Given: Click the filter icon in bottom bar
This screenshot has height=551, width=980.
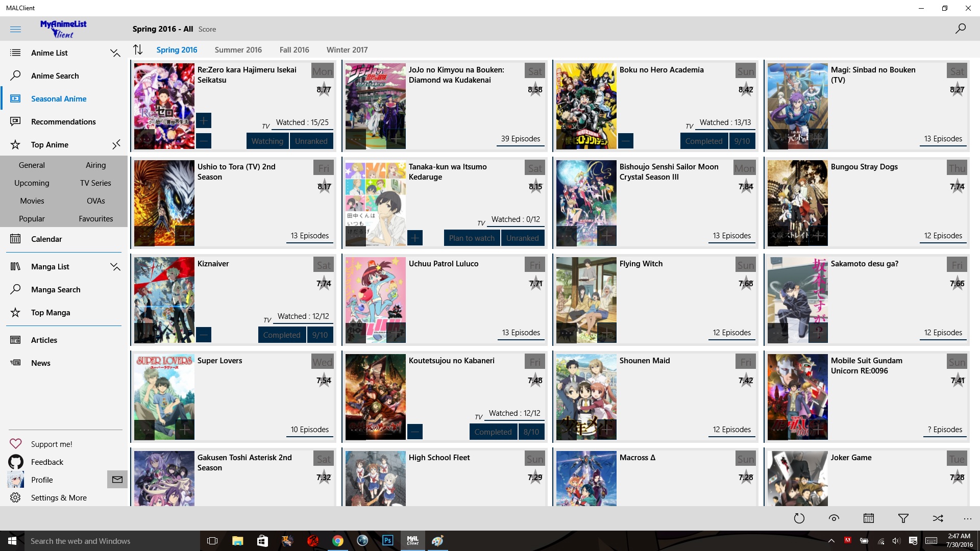Looking at the screenshot, I should (902, 517).
